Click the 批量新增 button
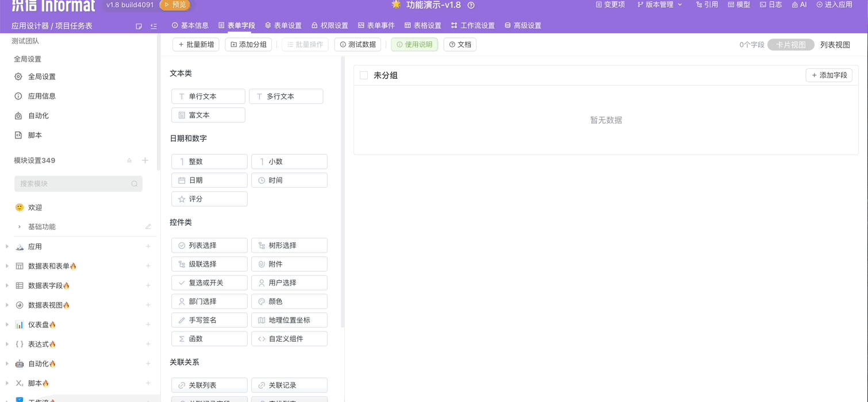 (195, 44)
